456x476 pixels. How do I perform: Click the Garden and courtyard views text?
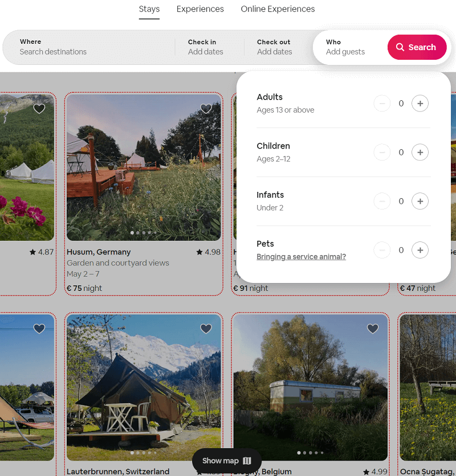pyautogui.click(x=118, y=263)
